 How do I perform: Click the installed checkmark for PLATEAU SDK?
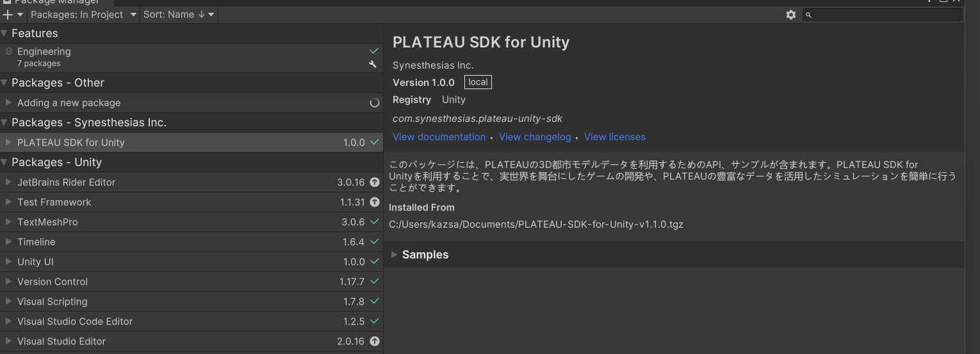375,142
